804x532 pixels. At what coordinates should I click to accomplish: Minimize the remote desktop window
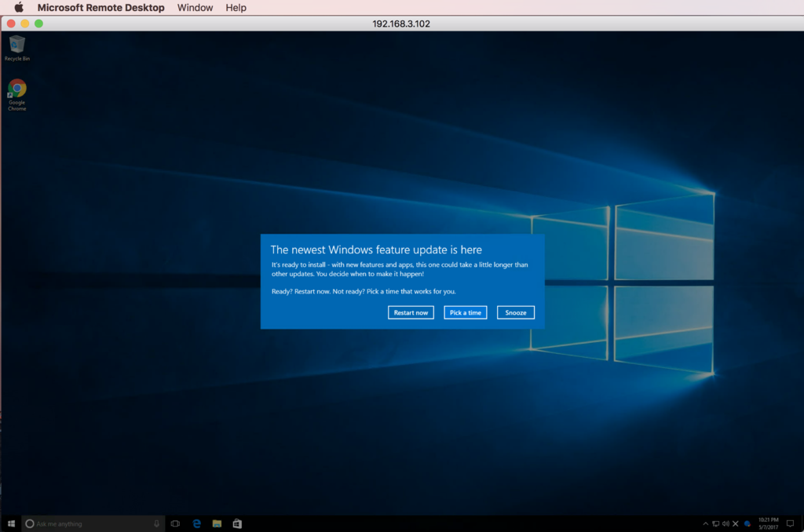(24, 24)
